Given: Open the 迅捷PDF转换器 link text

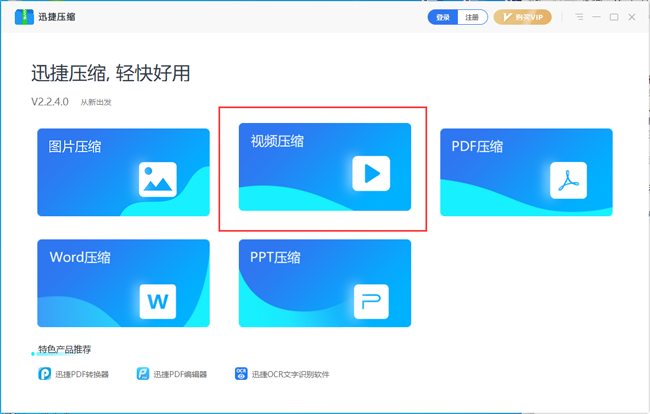Looking at the screenshot, I should 82,374.
